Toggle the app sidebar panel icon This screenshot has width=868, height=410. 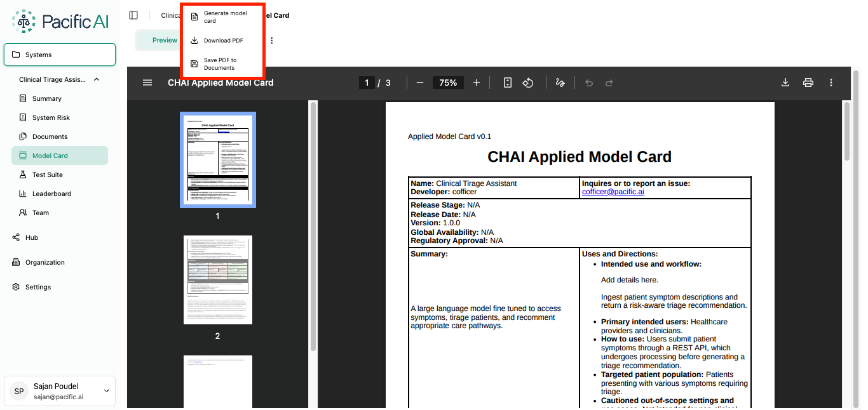pos(133,15)
